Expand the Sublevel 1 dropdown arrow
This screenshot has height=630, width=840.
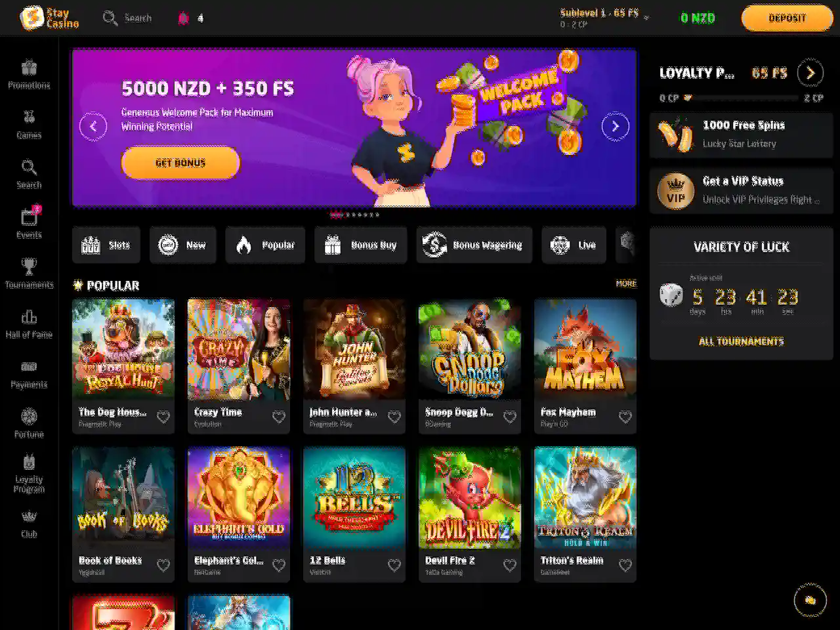(646, 17)
